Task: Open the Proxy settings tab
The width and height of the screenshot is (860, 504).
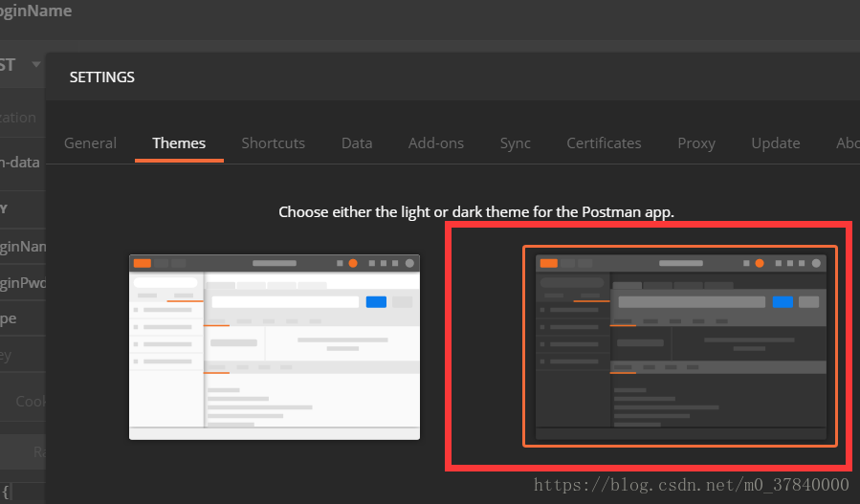Action: pyautogui.click(x=696, y=143)
